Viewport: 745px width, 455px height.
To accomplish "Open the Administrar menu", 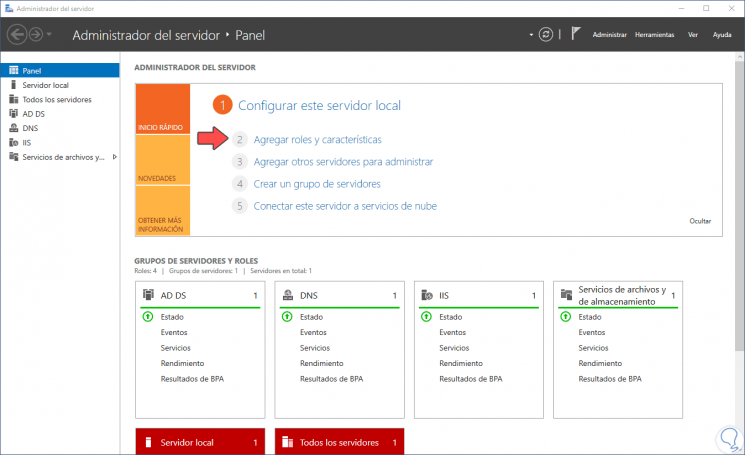I will 609,35.
